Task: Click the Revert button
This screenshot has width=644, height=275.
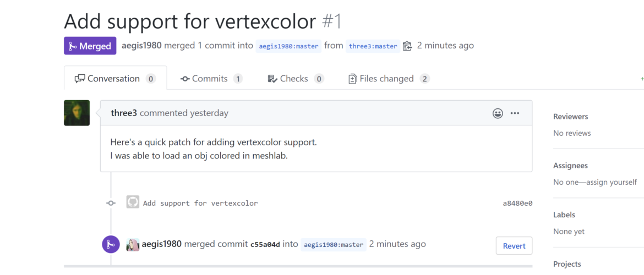Action: [514, 246]
